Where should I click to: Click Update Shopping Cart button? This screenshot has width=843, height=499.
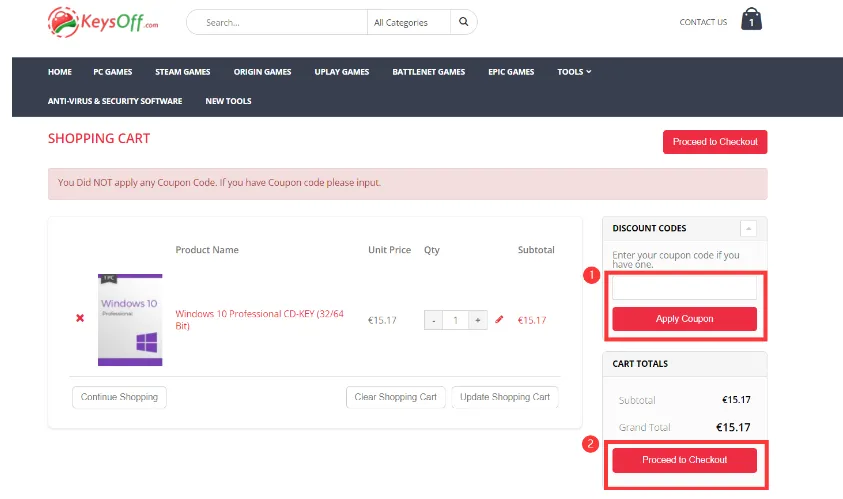pos(504,397)
